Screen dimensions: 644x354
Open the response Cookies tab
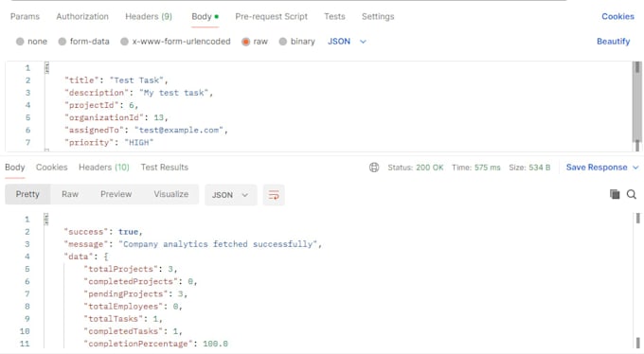pos(52,168)
